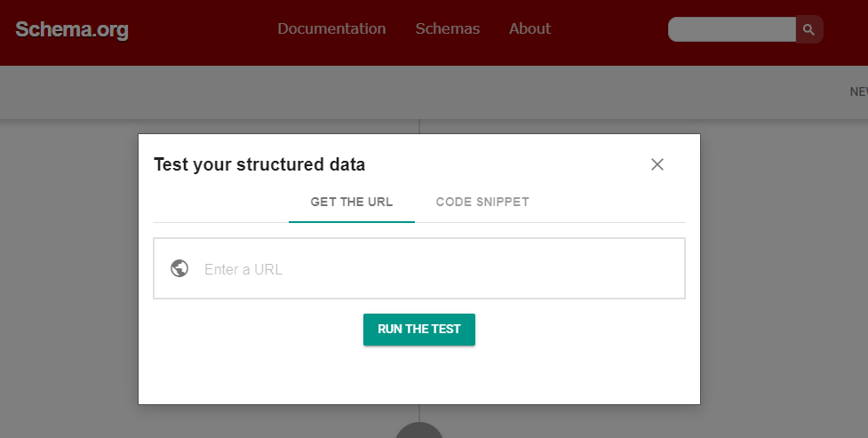Focus the Enter a URL input field

point(419,268)
